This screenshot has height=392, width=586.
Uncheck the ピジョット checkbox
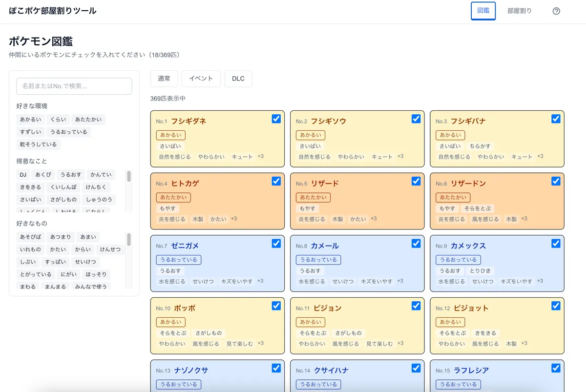point(556,306)
